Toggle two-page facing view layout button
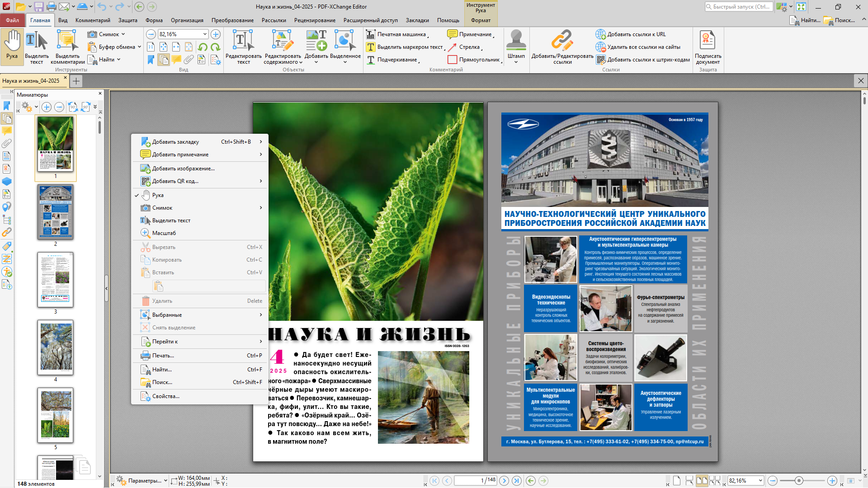 pos(702,481)
